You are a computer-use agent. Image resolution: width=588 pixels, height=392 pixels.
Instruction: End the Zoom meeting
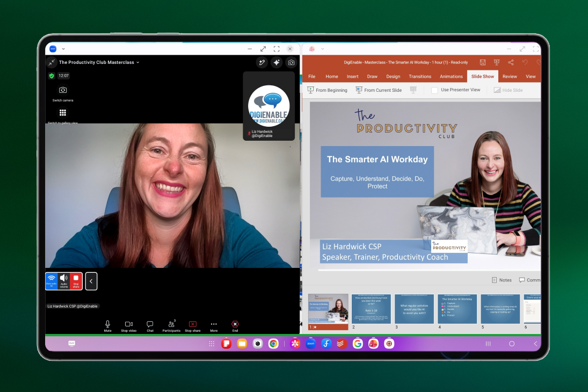pyautogui.click(x=235, y=326)
